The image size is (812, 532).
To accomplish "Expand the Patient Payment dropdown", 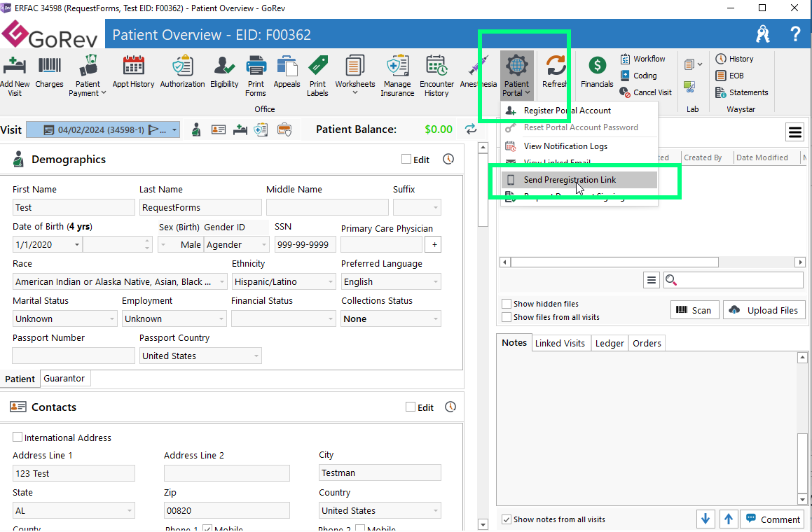I will point(104,93).
